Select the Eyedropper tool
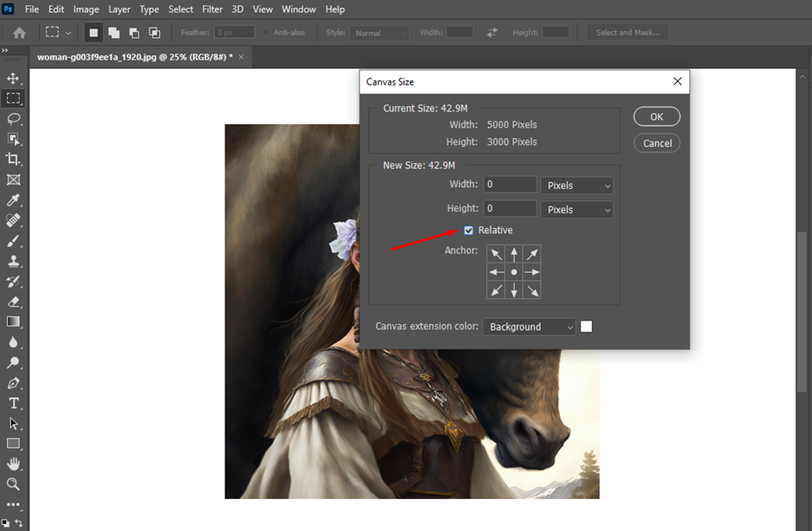 (13, 199)
